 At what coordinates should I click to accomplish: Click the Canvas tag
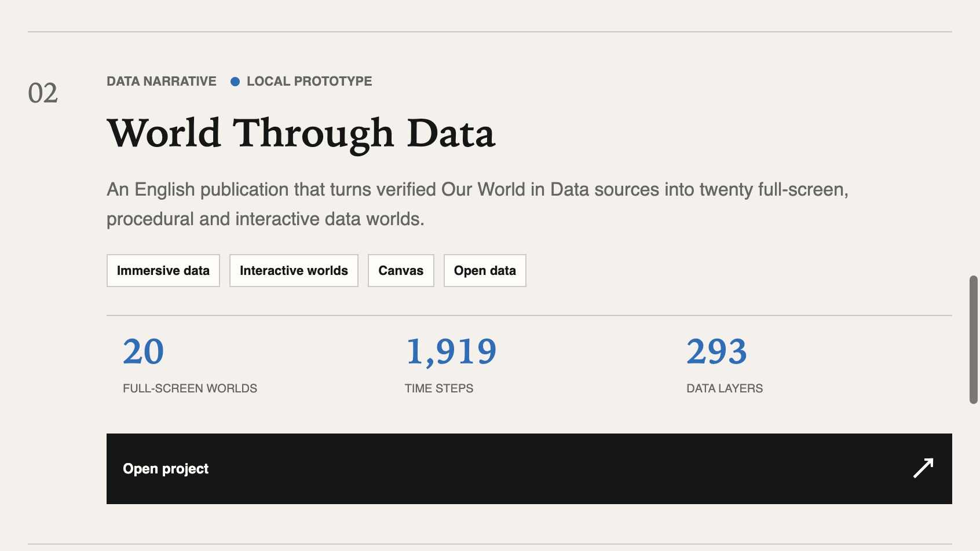click(x=401, y=270)
